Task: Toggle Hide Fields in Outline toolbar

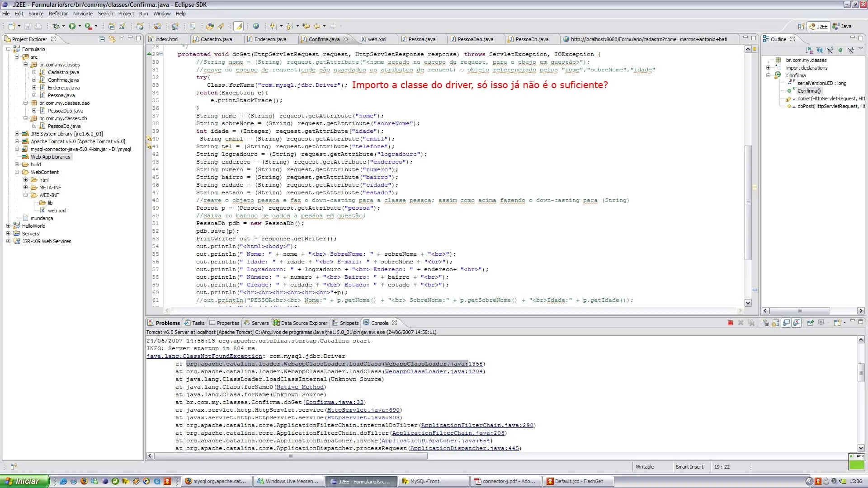Action: tap(820, 50)
